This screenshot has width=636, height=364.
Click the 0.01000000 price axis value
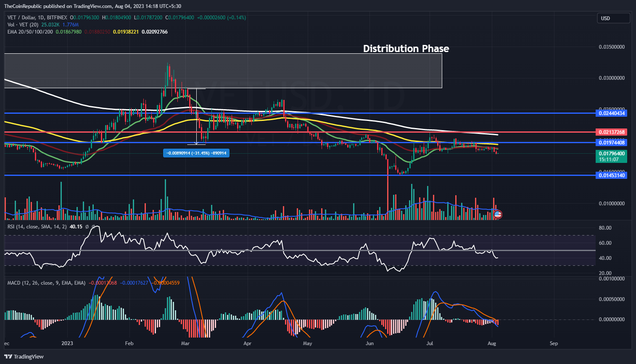click(x=612, y=204)
